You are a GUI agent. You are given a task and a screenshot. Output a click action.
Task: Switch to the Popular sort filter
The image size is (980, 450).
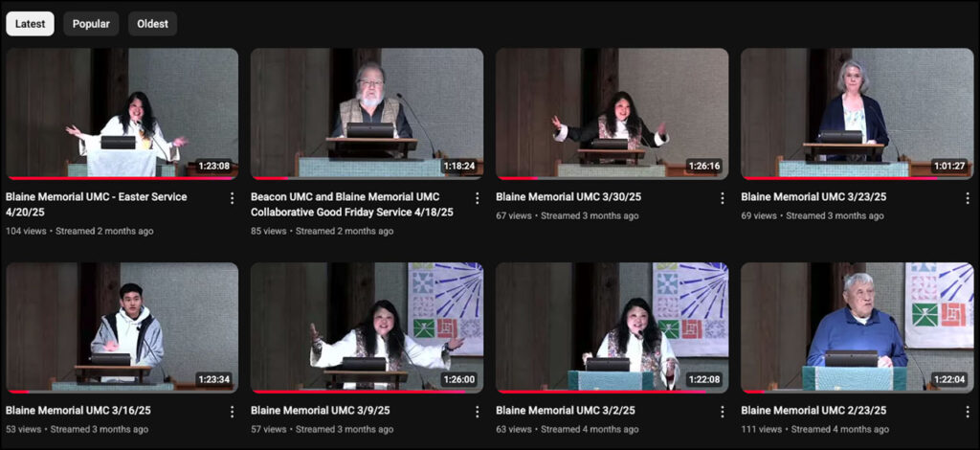[x=91, y=24]
